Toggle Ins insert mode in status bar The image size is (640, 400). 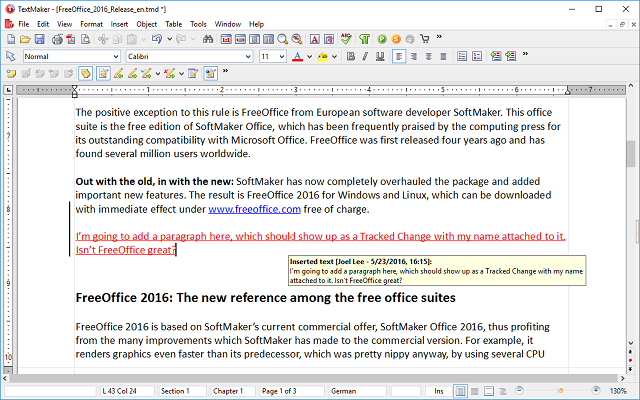439,391
